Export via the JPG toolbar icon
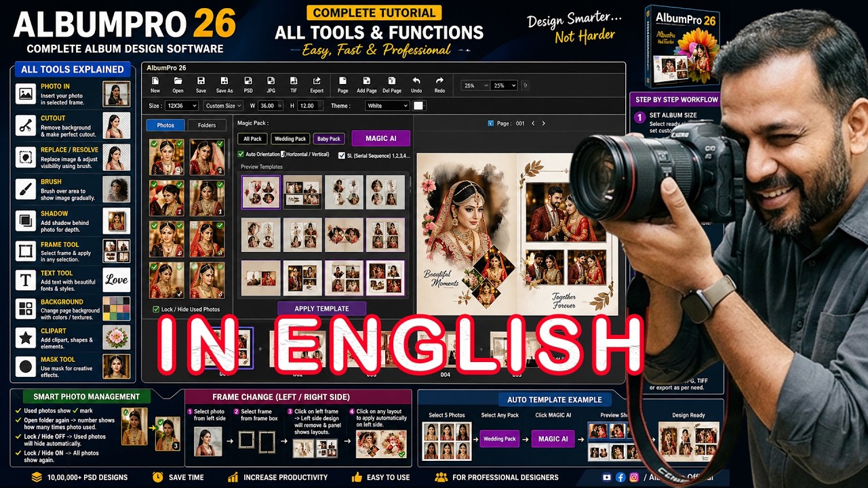 [271, 81]
